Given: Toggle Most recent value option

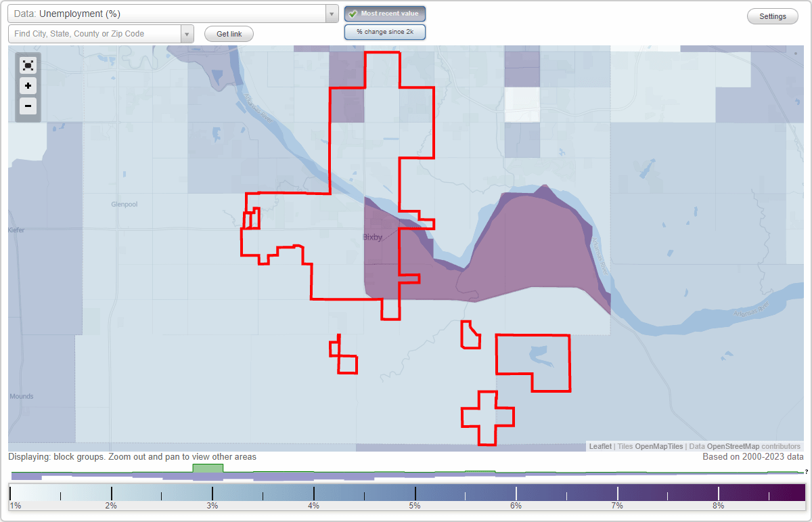Looking at the screenshot, I should (385, 14).
